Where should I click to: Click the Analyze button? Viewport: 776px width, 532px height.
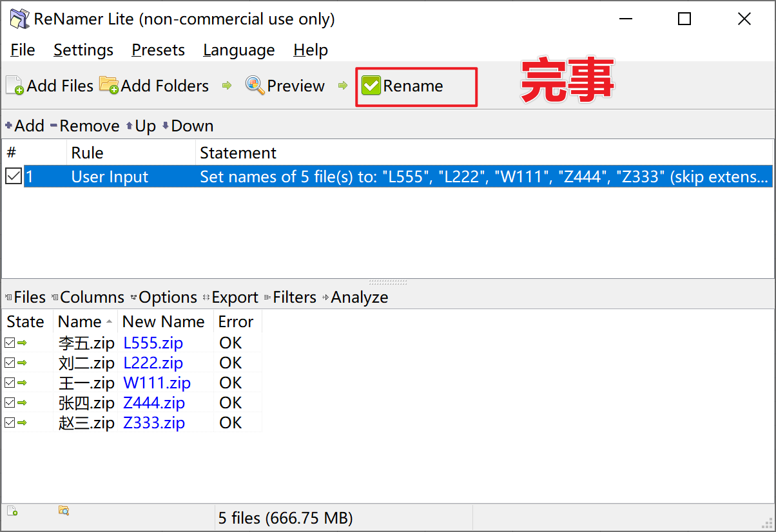(354, 297)
